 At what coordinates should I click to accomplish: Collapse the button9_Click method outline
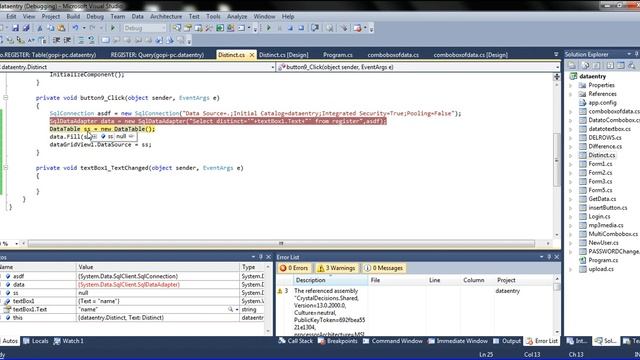pyautogui.click(x=5, y=98)
